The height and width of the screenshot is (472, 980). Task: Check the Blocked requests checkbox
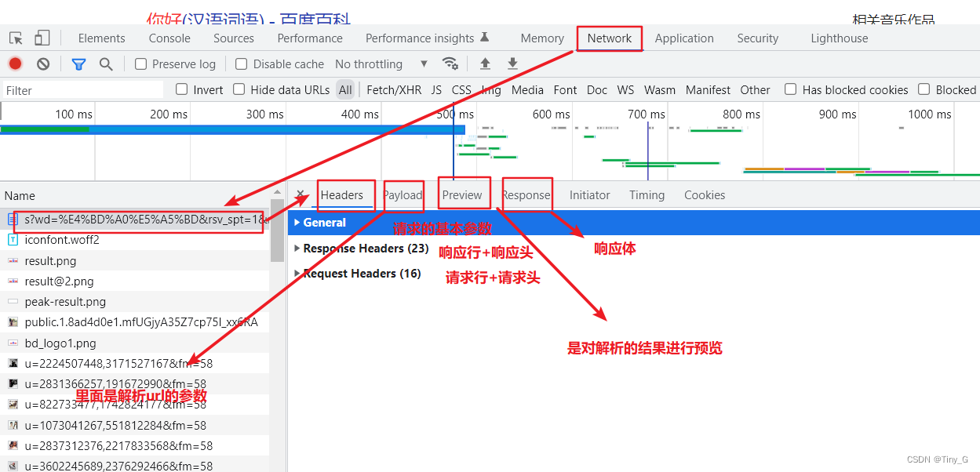pos(924,89)
